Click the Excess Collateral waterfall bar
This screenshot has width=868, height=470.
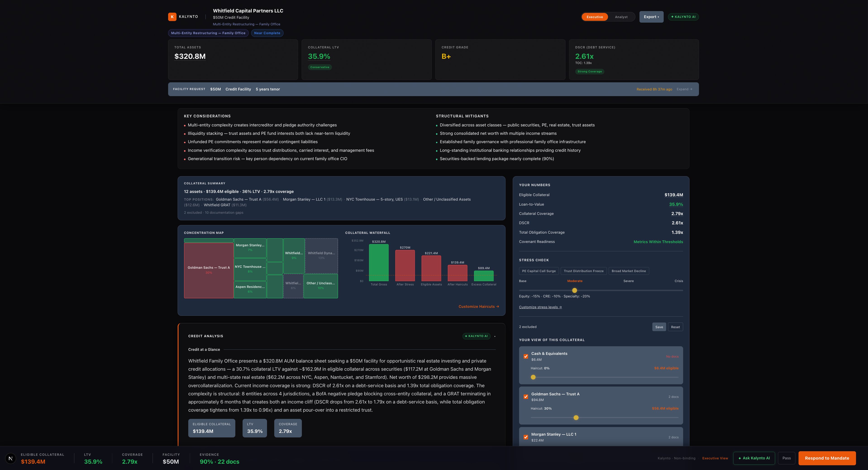coord(484,275)
